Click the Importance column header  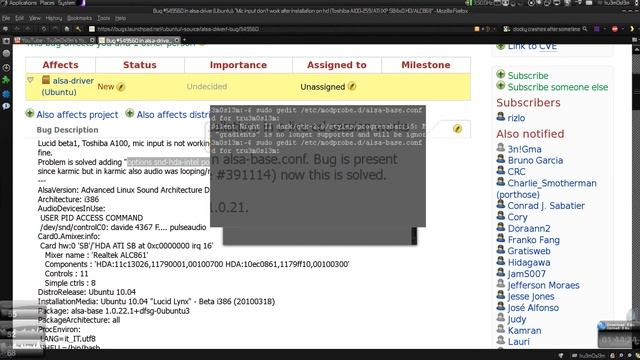[238, 65]
